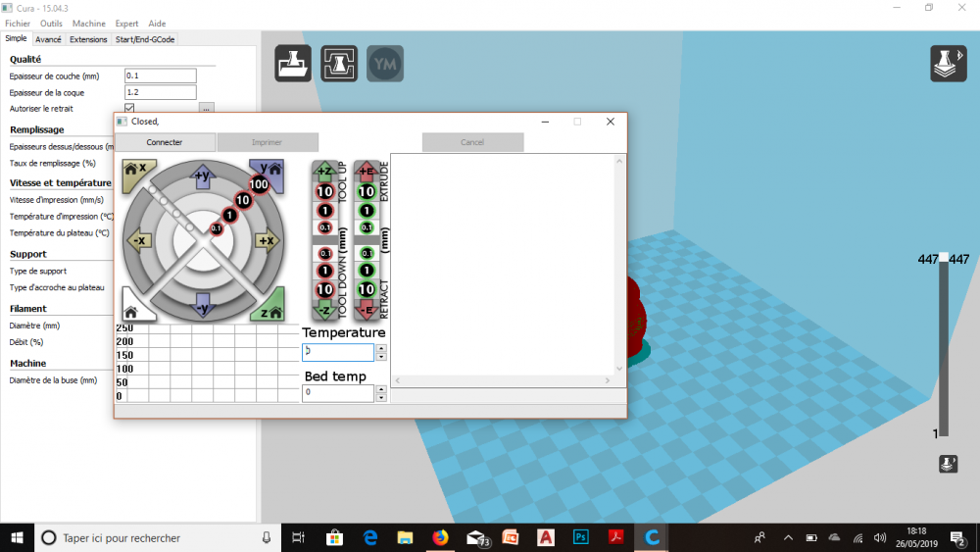Increase the Temperature spinner value
The height and width of the screenshot is (552, 980).
(x=381, y=348)
